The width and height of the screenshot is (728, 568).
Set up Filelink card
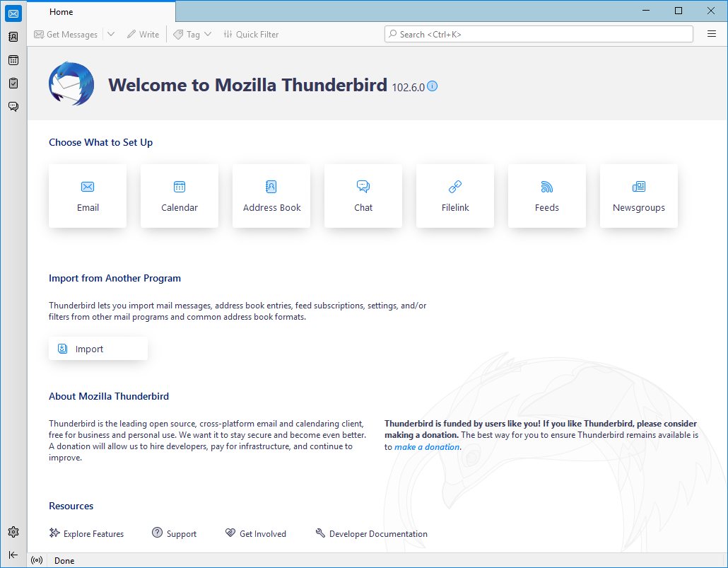pos(455,196)
